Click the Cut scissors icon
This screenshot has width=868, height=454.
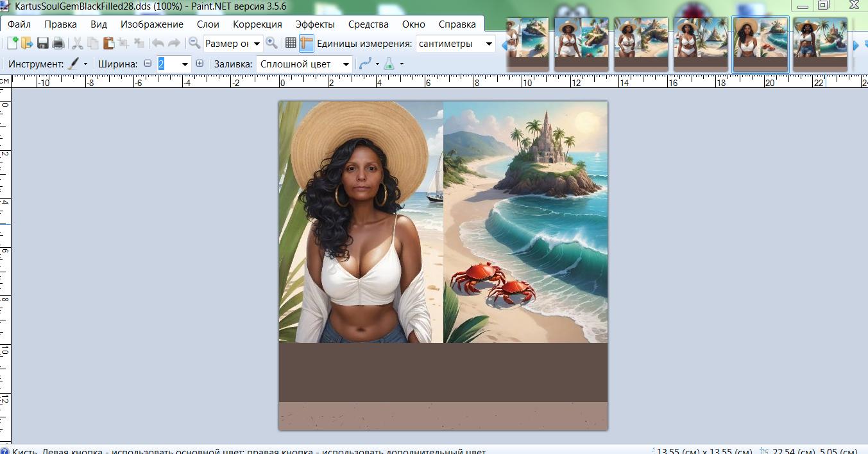[78, 44]
